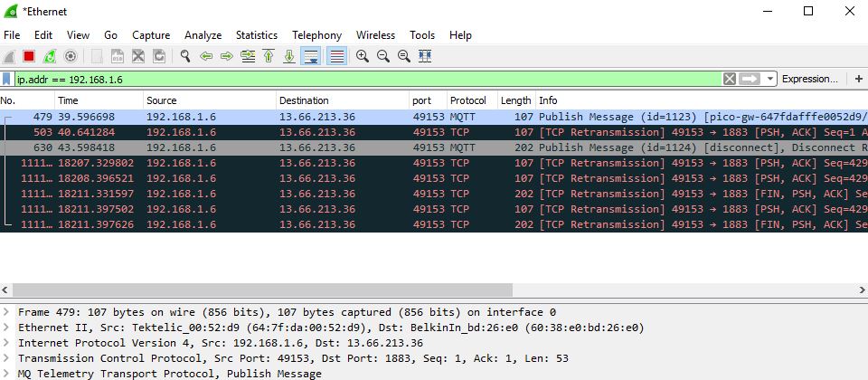Sort by the Time column header

point(99,100)
